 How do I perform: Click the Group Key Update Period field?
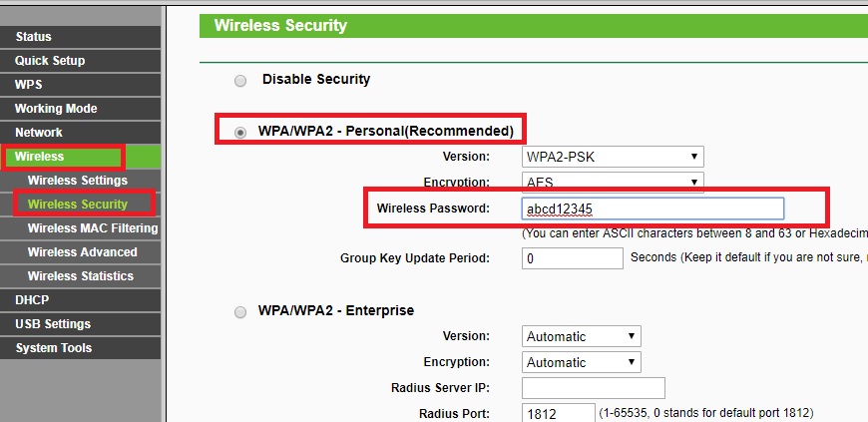(572, 258)
